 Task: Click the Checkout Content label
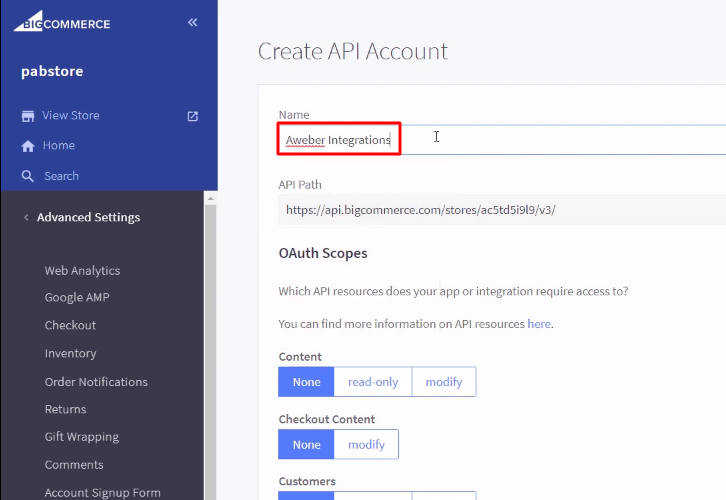(326, 419)
